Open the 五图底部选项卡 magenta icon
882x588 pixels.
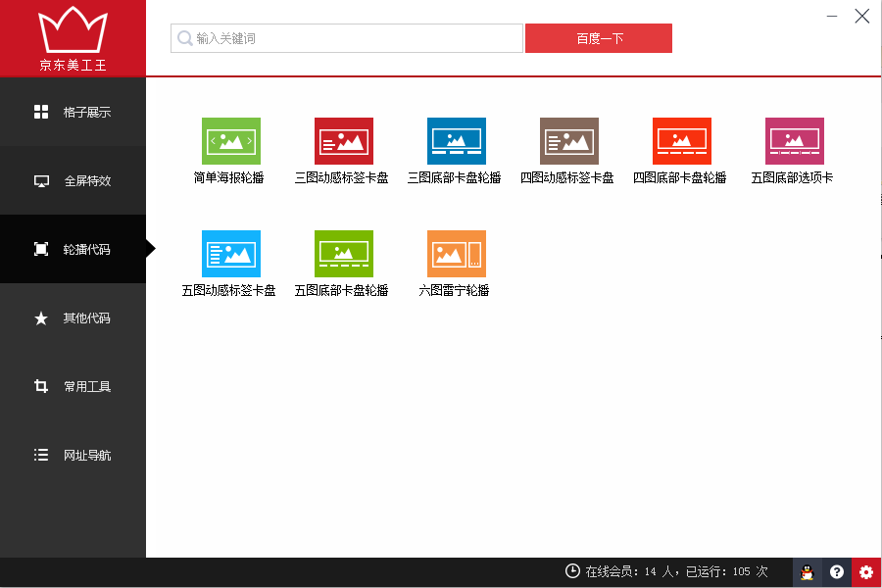click(x=794, y=141)
